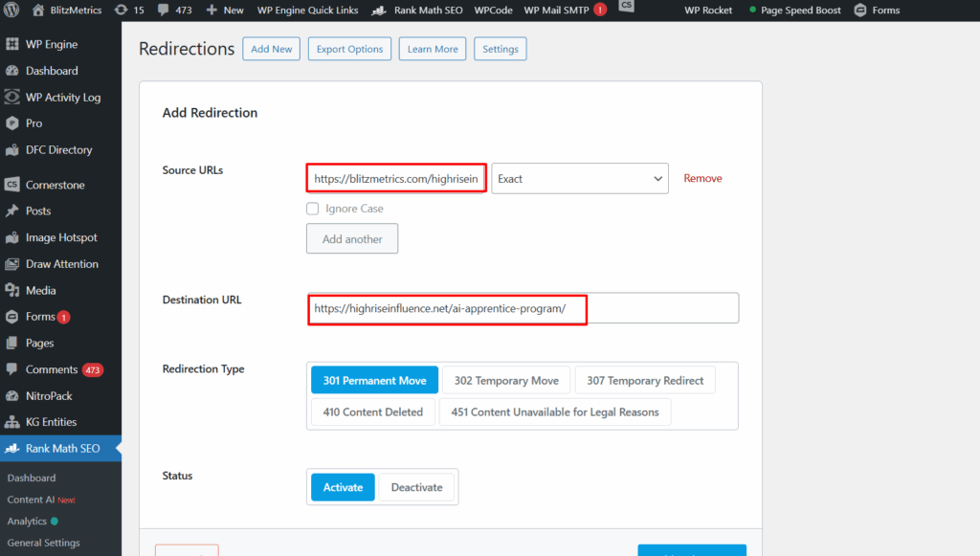Open Analytics submenu item in sidebar
Viewport: 980px width, 556px height.
point(27,522)
